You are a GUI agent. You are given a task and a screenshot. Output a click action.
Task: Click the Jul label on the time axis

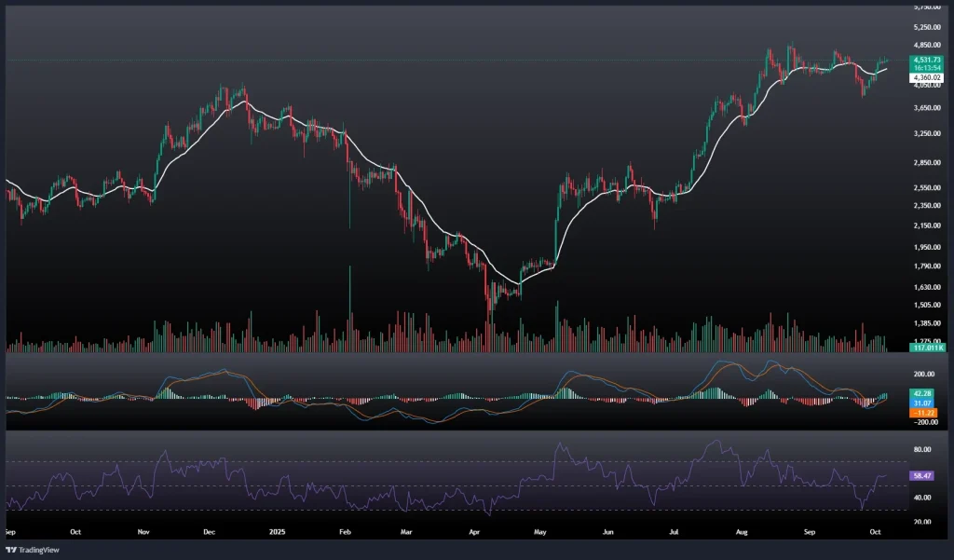tap(674, 532)
